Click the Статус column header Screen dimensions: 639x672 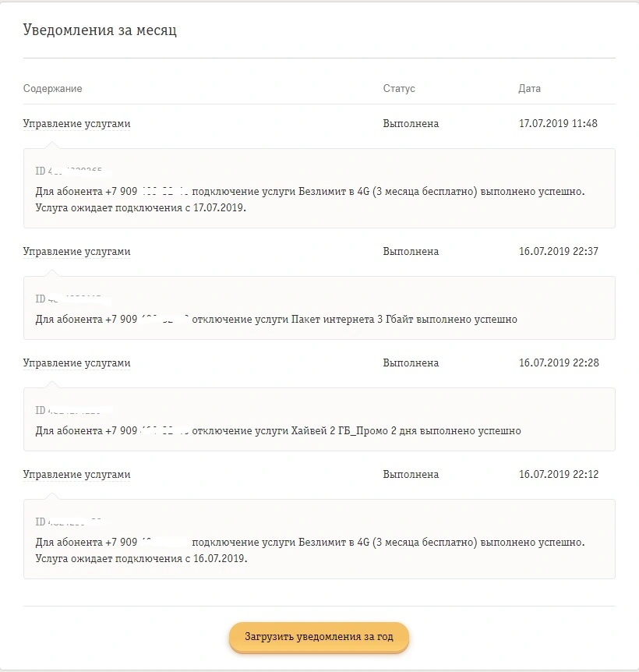click(x=399, y=88)
